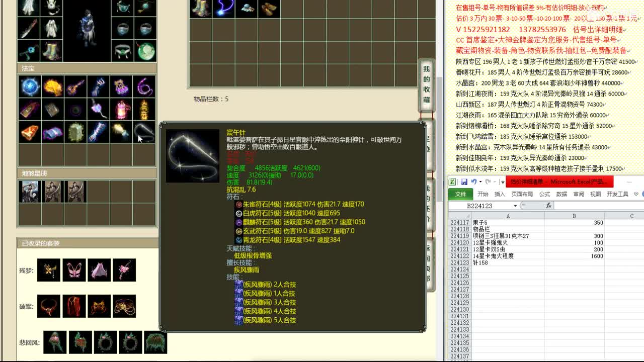
Task: Select the purple lightning inventory item
Action: click(x=223, y=9)
